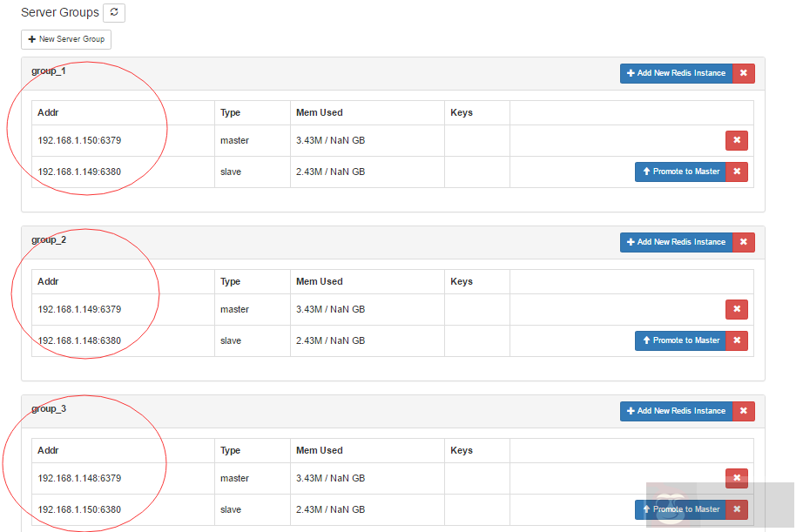Remove master server 192.168.1.150:6379
Image resolution: width=803 pixels, height=532 pixels.
click(x=736, y=140)
